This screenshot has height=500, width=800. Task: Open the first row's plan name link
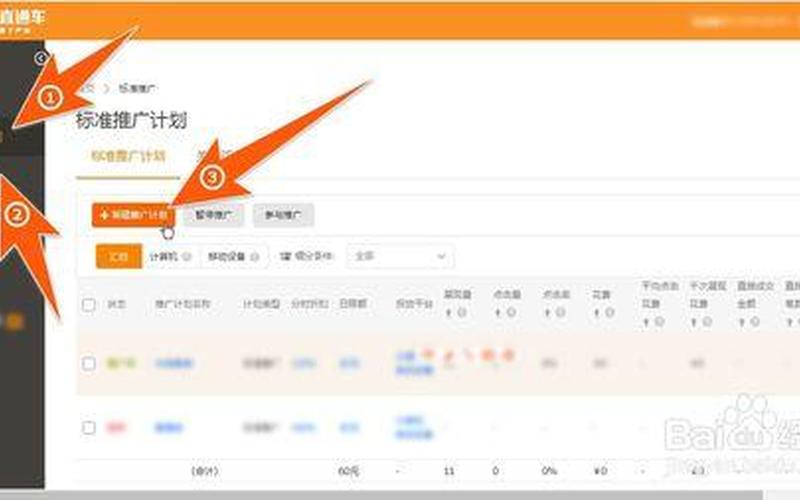pos(174,363)
